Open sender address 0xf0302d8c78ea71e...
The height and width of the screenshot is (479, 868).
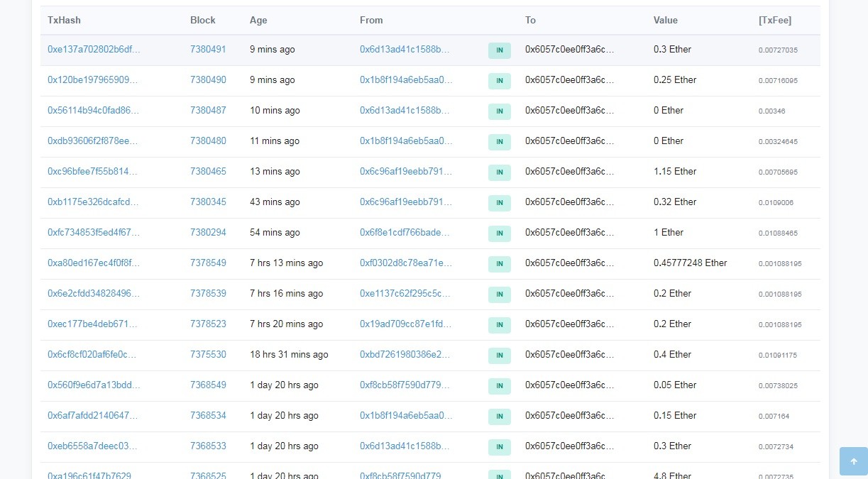(x=406, y=263)
